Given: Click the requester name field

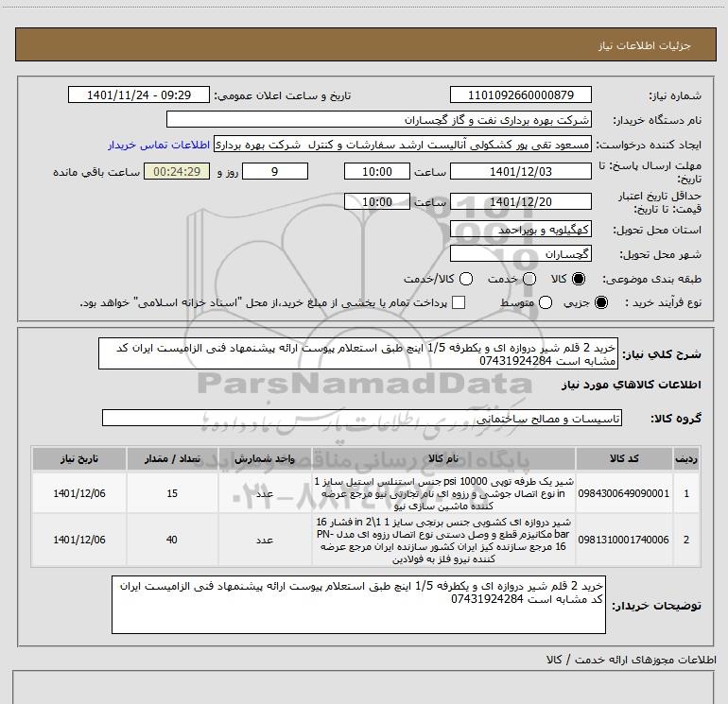Looking at the screenshot, I should pos(402,145).
